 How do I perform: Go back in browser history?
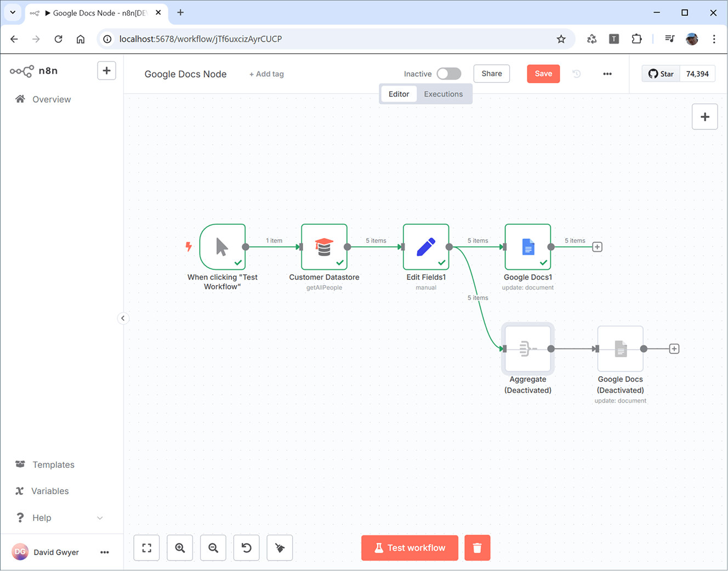14,39
